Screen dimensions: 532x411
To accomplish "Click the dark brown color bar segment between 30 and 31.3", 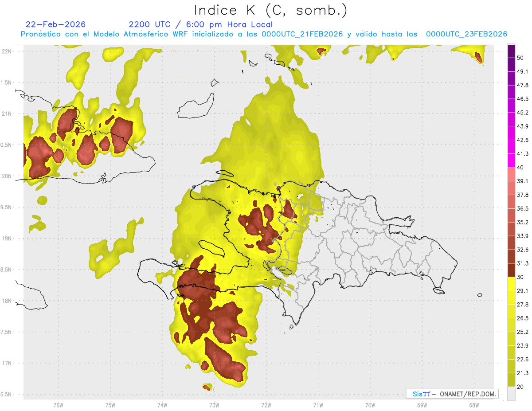I will (x=512, y=270).
